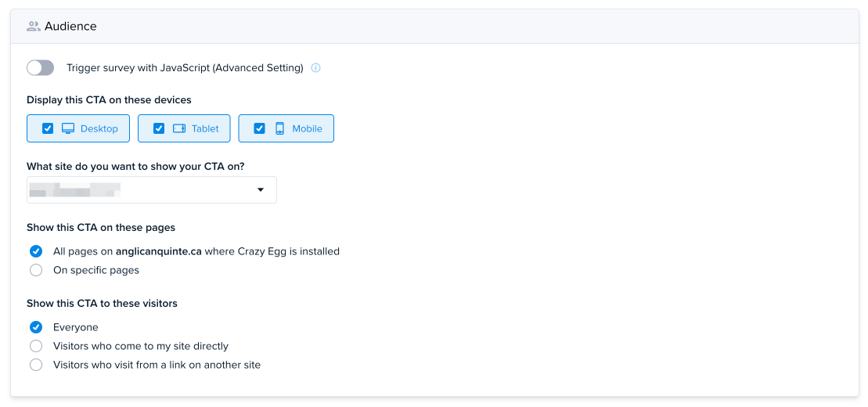Open the site selection dropdown arrow
The width and height of the screenshot is (868, 407).
(x=261, y=190)
